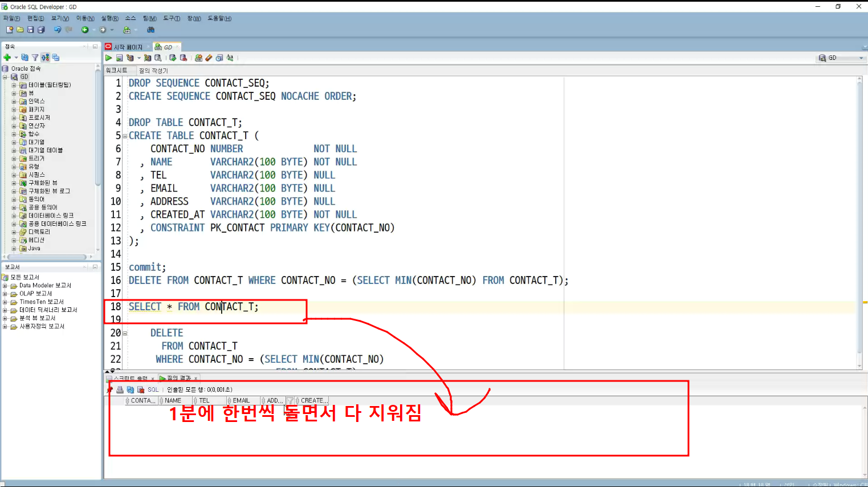Switch to the 스크립트 출력 tab

pos(131,378)
